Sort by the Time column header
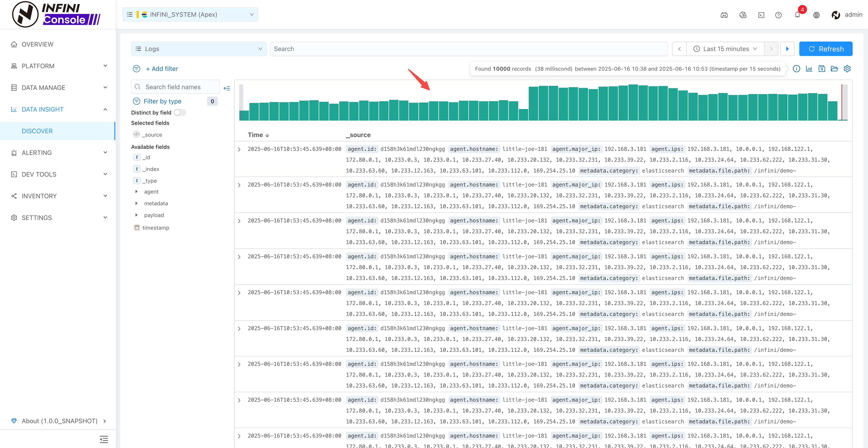Image resolution: width=868 pixels, height=448 pixels. [258, 135]
